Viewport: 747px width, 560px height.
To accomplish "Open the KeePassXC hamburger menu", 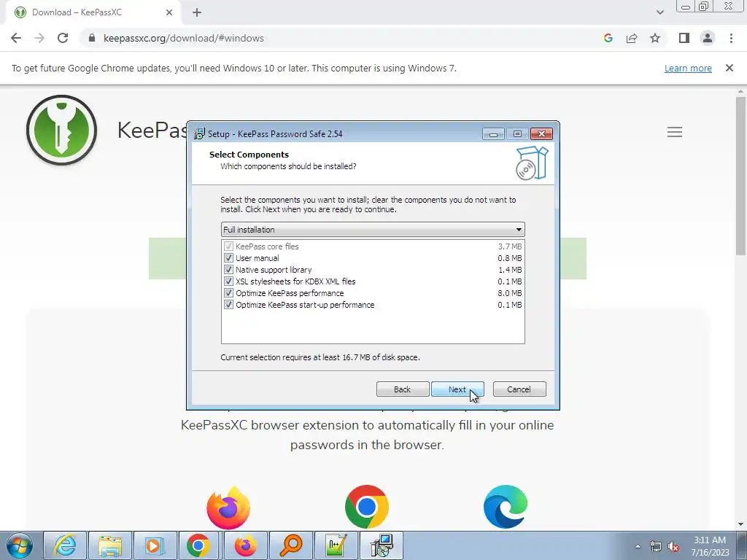I will pos(675,132).
